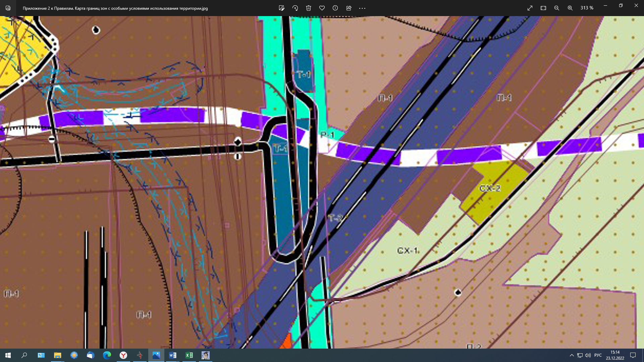
Task: Open the cartoon graduate app in the taskbar
Action: (x=206, y=355)
